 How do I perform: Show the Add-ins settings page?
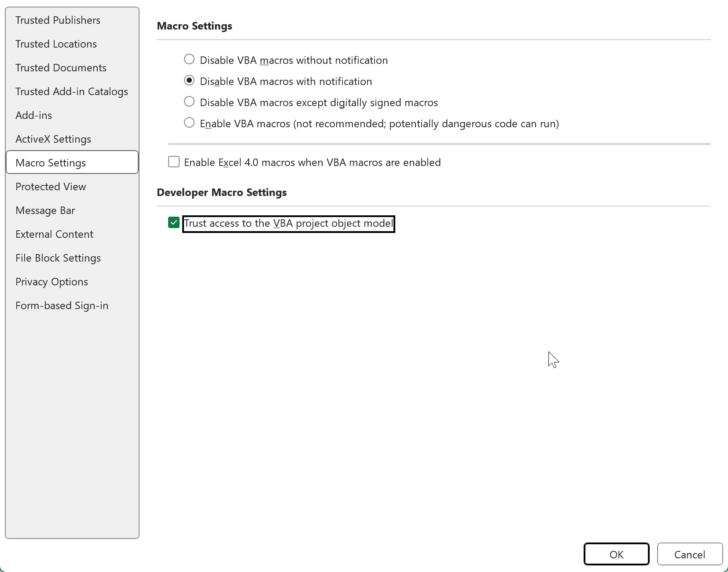(33, 115)
